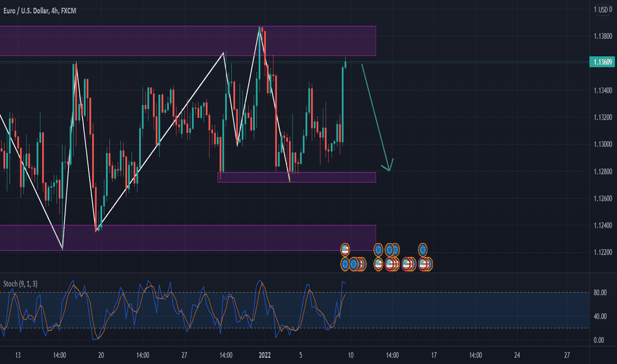Select the Stoch (9, 1, 3) indicator legend
The image size is (617, 364).
[x=21, y=284]
